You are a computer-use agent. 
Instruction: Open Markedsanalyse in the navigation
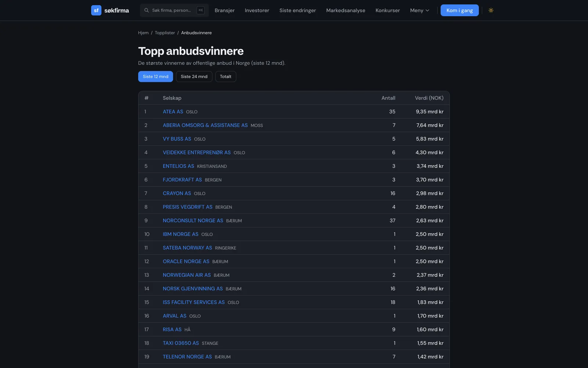pos(346,10)
